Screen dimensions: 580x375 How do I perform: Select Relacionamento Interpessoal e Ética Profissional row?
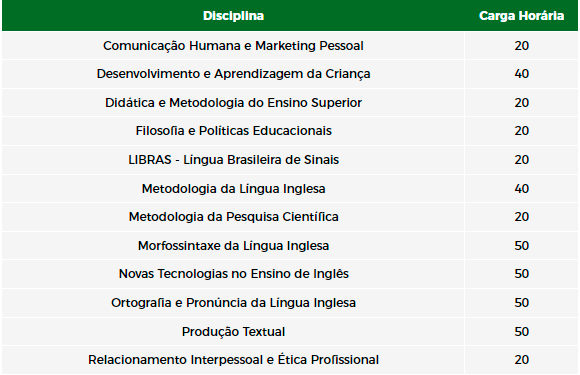pos(290,360)
